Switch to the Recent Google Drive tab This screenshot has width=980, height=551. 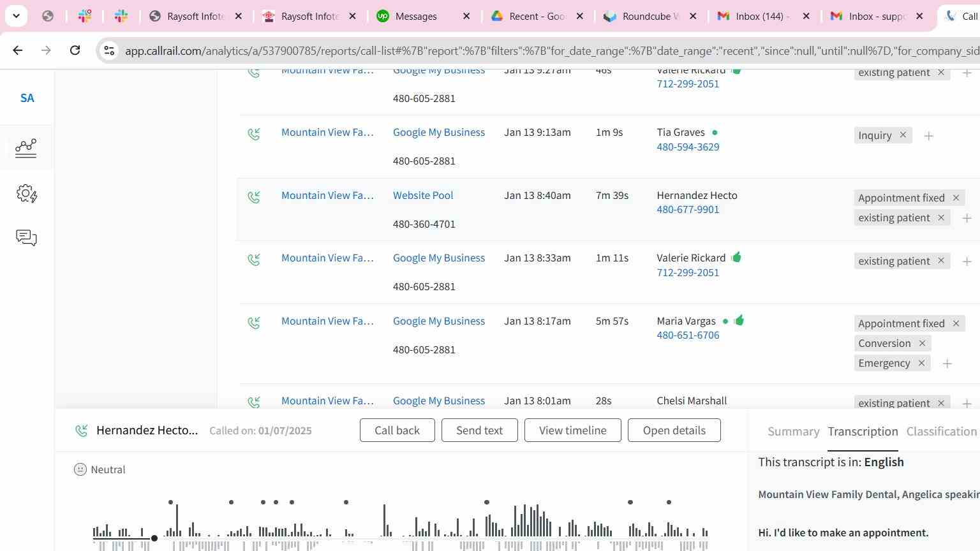(x=537, y=17)
